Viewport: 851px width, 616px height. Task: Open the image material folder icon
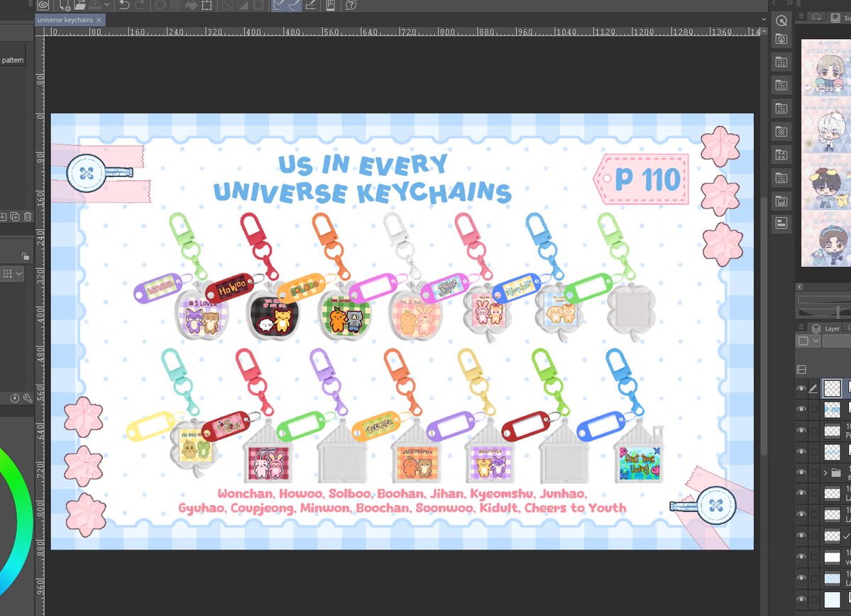781,201
